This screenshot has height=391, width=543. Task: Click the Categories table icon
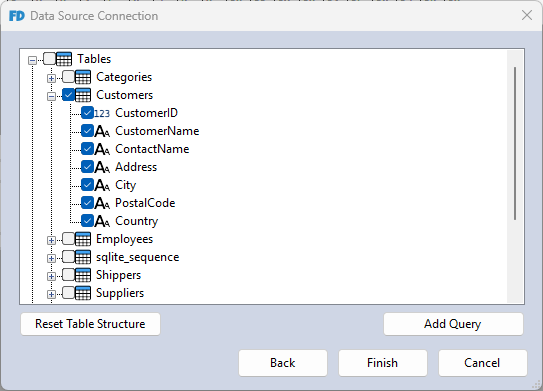pyautogui.click(x=83, y=77)
